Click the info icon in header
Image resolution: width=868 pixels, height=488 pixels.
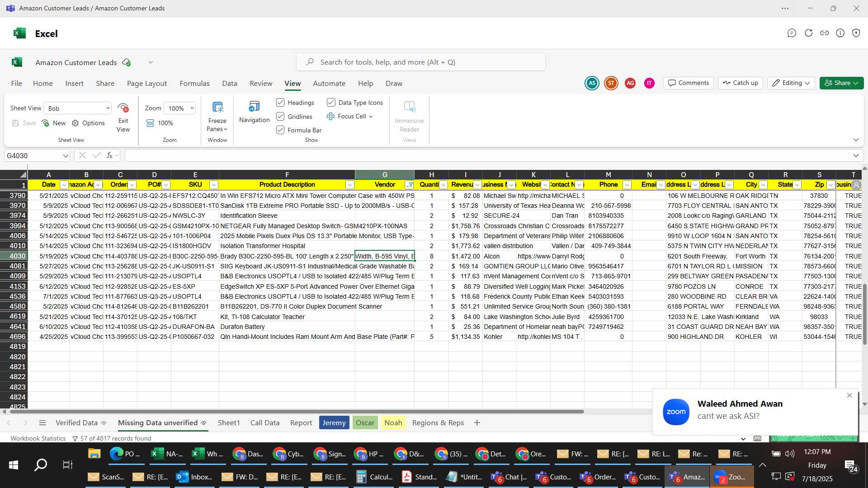[840, 33]
